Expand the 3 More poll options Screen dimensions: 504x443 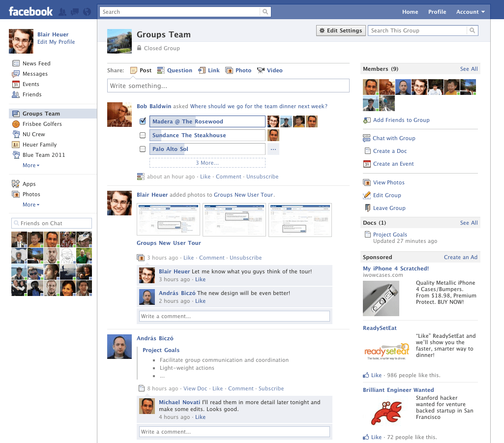click(207, 162)
